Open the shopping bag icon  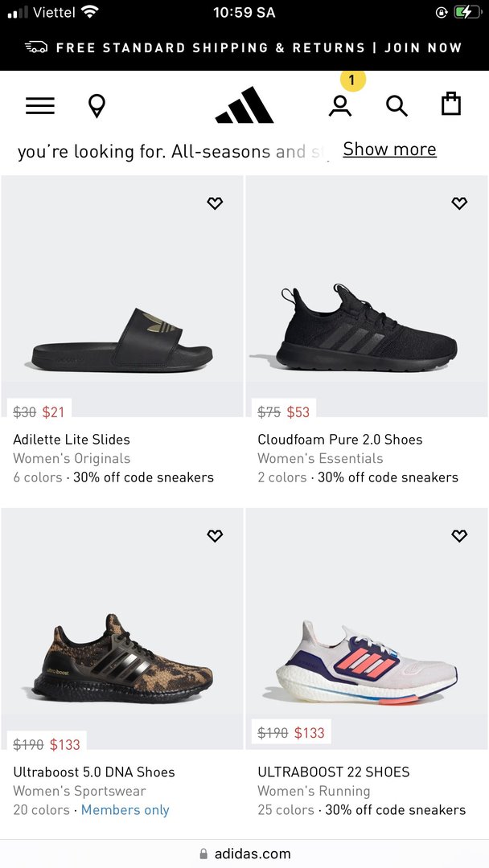[451, 104]
